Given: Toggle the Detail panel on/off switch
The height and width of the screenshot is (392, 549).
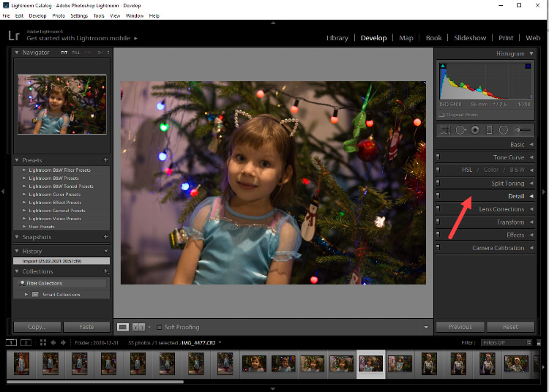Looking at the screenshot, I should coord(438,196).
